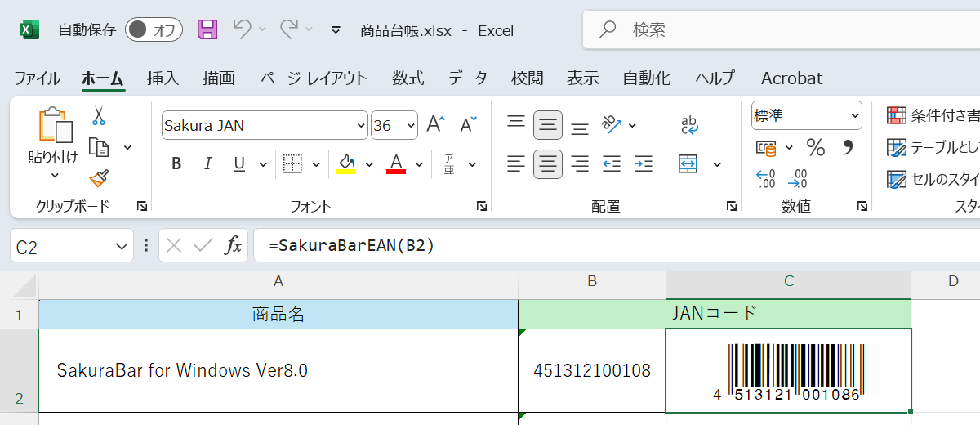Open the text orientation options
The width and height of the screenshot is (980, 425).
(620, 124)
